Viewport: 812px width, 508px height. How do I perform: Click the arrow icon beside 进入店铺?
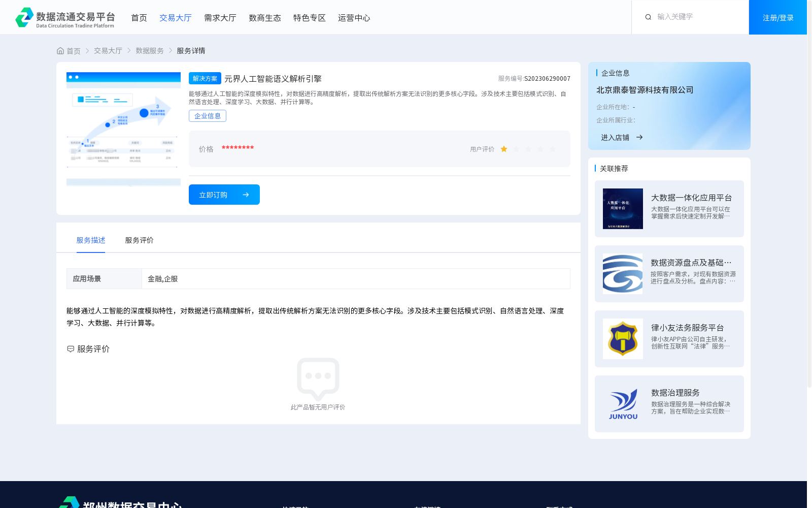639,137
